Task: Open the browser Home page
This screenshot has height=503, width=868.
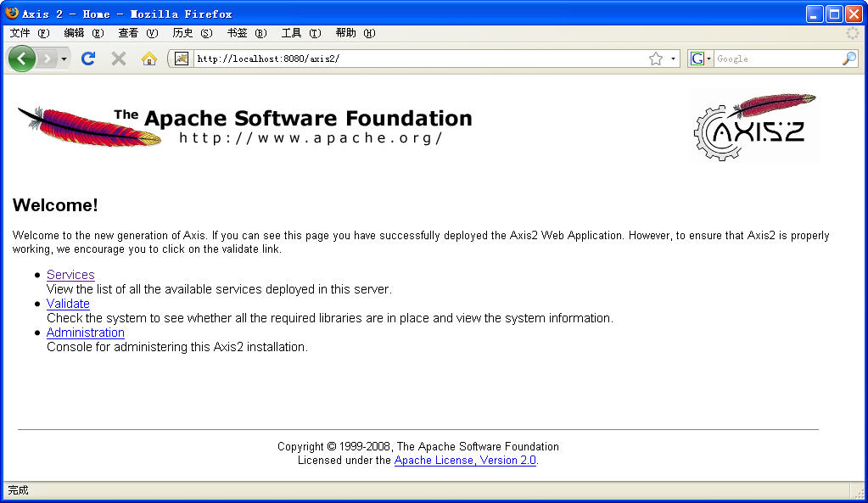Action: click(x=148, y=58)
